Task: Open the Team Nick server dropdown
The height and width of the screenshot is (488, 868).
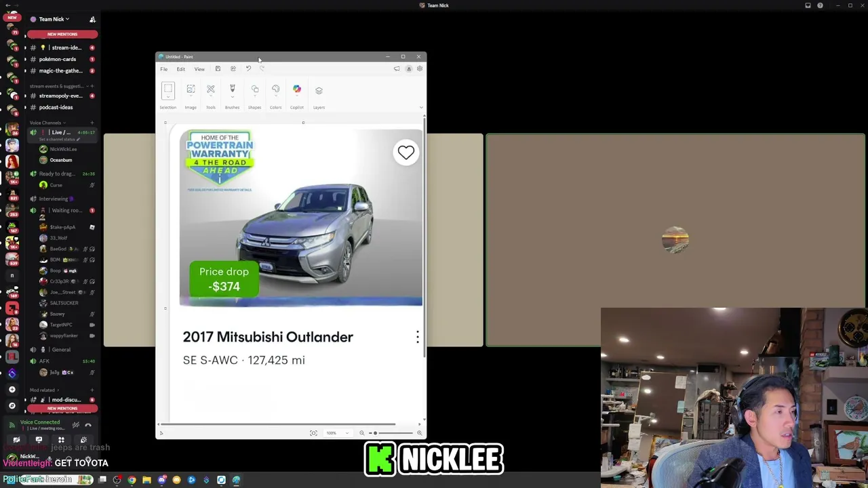Action: pos(54,19)
